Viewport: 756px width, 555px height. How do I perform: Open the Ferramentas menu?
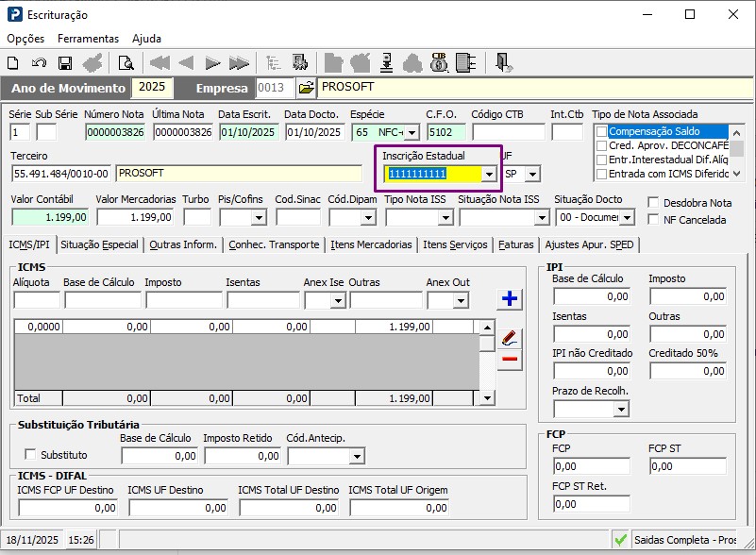(88, 39)
